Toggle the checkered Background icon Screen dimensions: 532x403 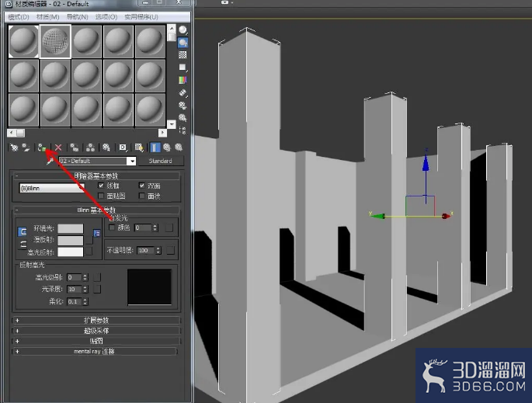[183, 54]
